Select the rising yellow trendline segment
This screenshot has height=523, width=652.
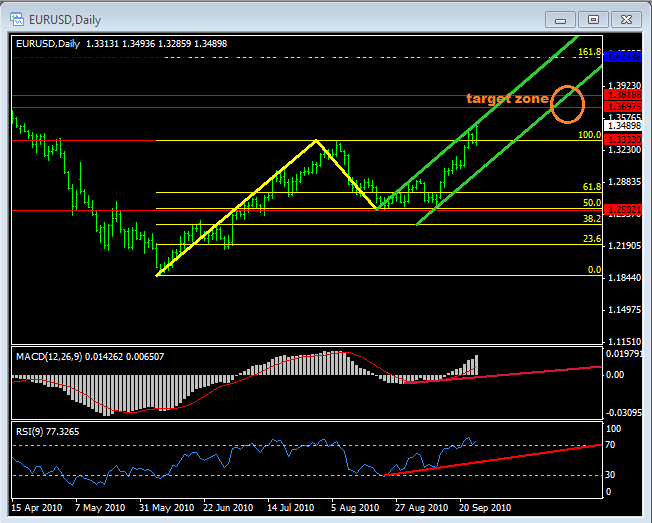(x=236, y=208)
